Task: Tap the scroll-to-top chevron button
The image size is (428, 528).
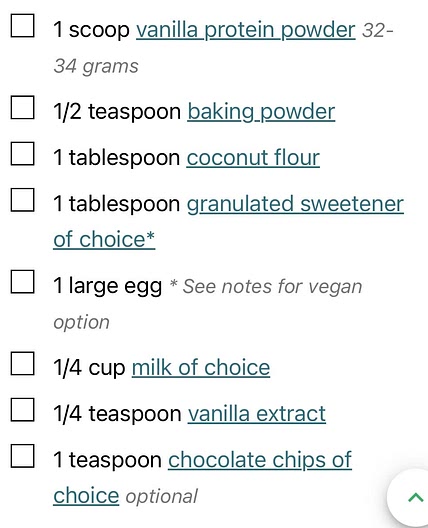Action: coord(415,497)
